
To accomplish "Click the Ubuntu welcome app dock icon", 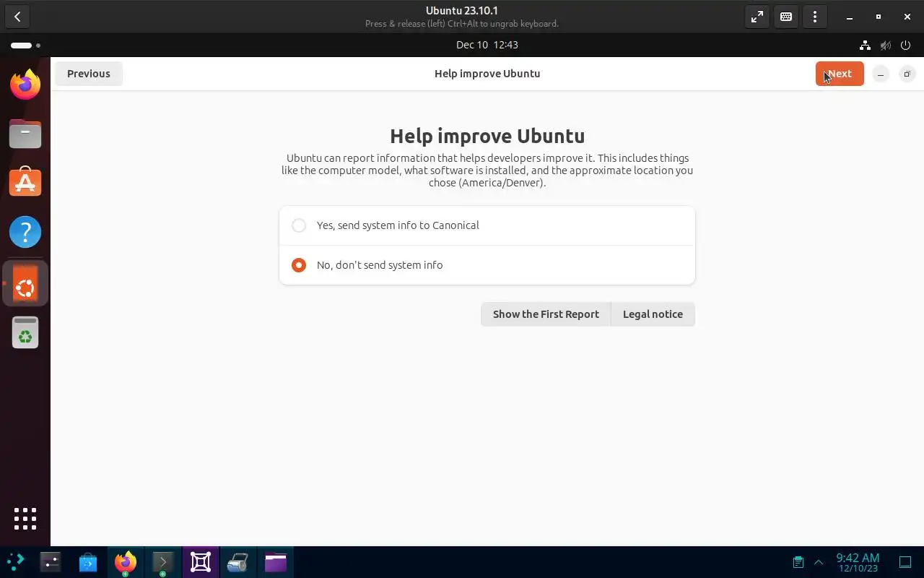I will click(x=25, y=284).
